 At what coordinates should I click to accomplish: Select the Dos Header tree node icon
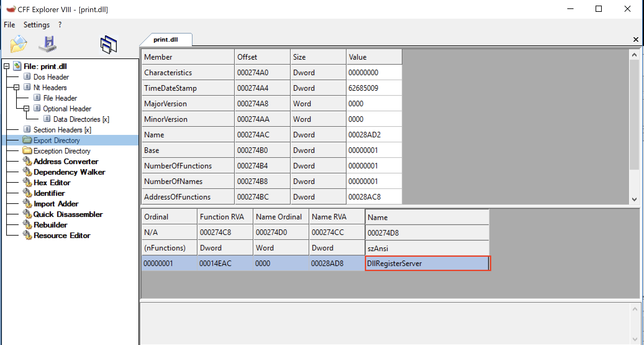(x=27, y=76)
